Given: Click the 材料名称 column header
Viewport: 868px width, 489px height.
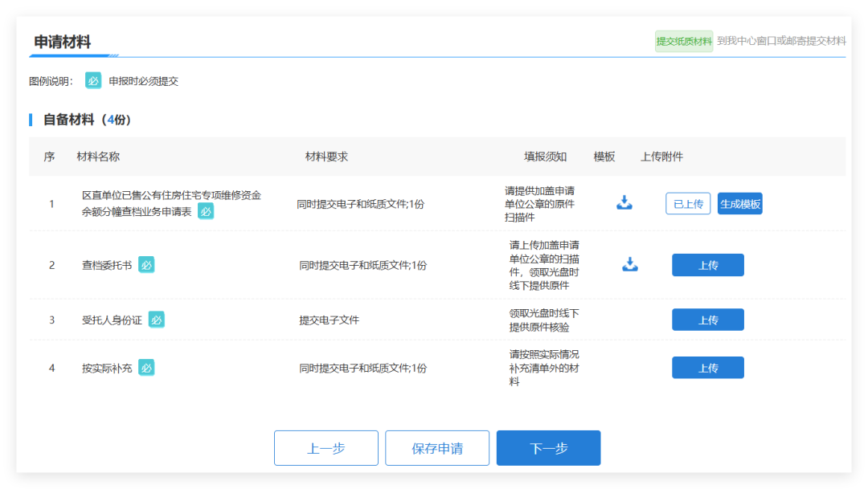Looking at the screenshot, I should tap(98, 157).
